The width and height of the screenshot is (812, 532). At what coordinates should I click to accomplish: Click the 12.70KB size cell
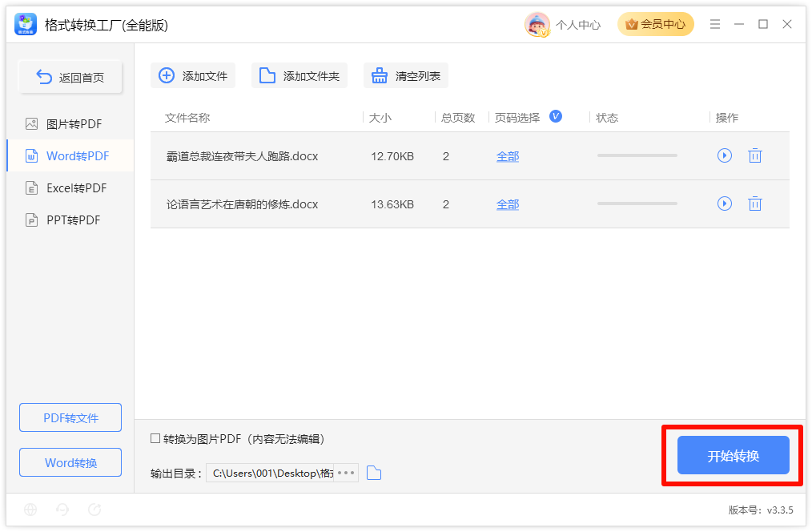[x=392, y=156]
